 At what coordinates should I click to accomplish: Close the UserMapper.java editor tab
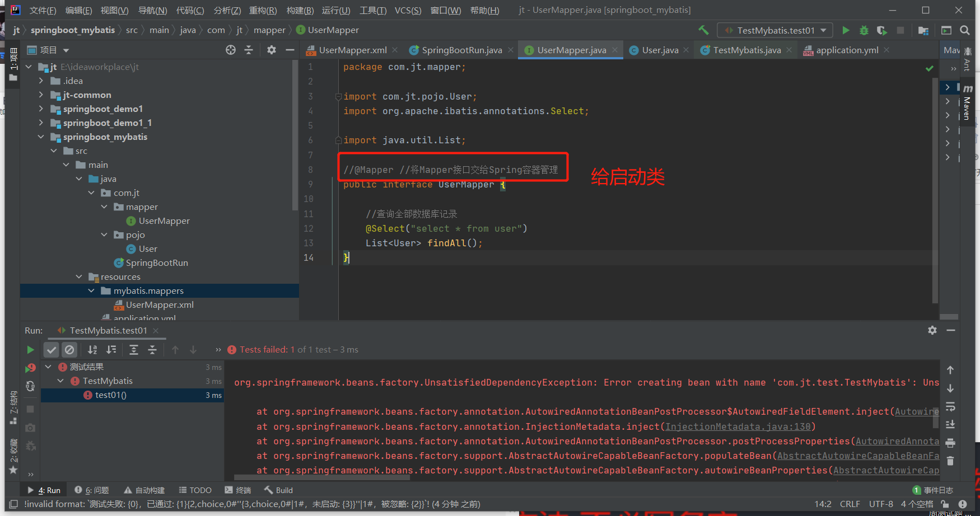(615, 50)
